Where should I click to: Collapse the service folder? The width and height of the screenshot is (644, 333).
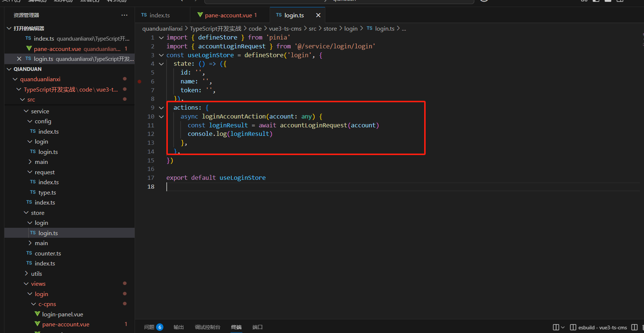click(26, 111)
